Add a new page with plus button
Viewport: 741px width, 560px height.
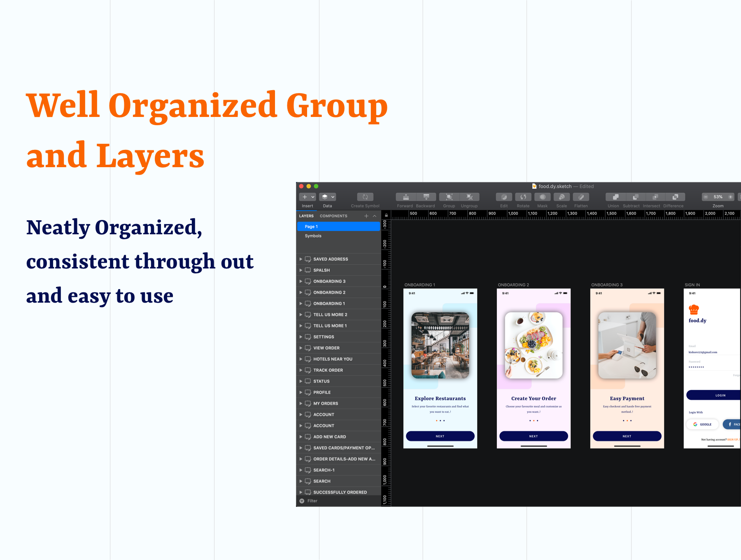tap(366, 216)
